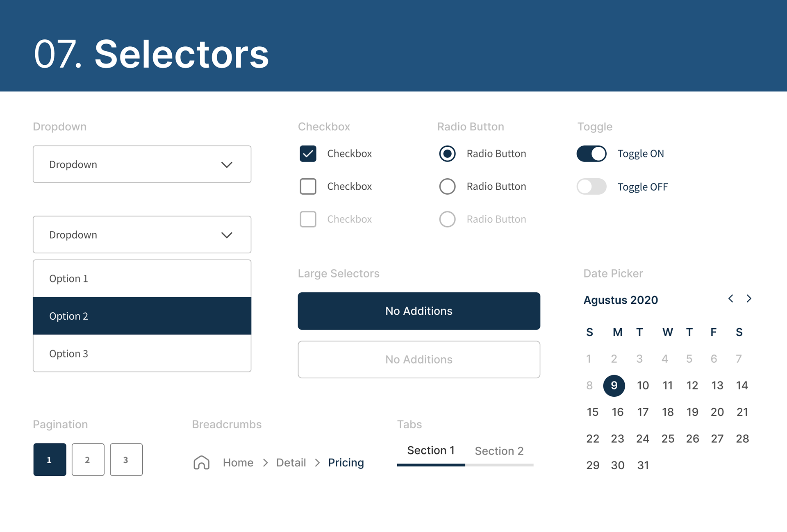Go to next month in date picker
Screen dimensions: 787x532
click(x=749, y=298)
